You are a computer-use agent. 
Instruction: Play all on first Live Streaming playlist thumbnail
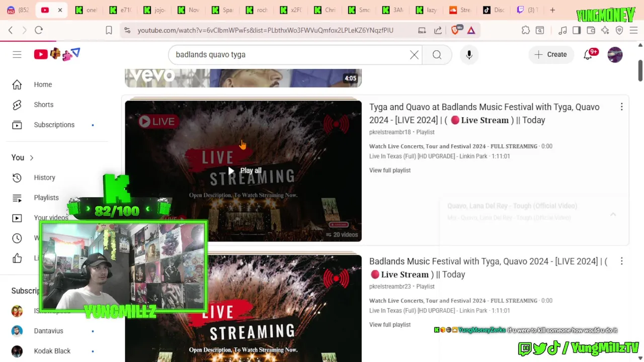(x=245, y=171)
